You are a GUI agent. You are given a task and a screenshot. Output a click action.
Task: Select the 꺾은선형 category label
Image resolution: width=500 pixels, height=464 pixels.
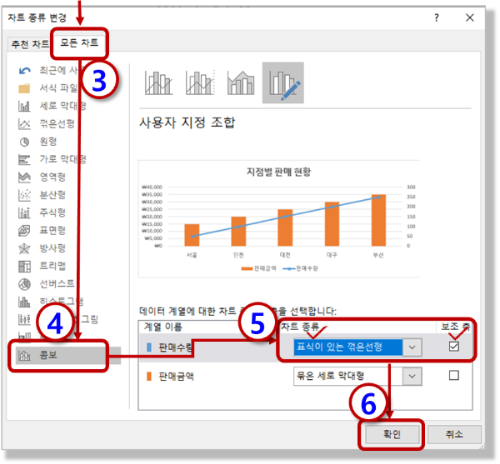pos(57,124)
